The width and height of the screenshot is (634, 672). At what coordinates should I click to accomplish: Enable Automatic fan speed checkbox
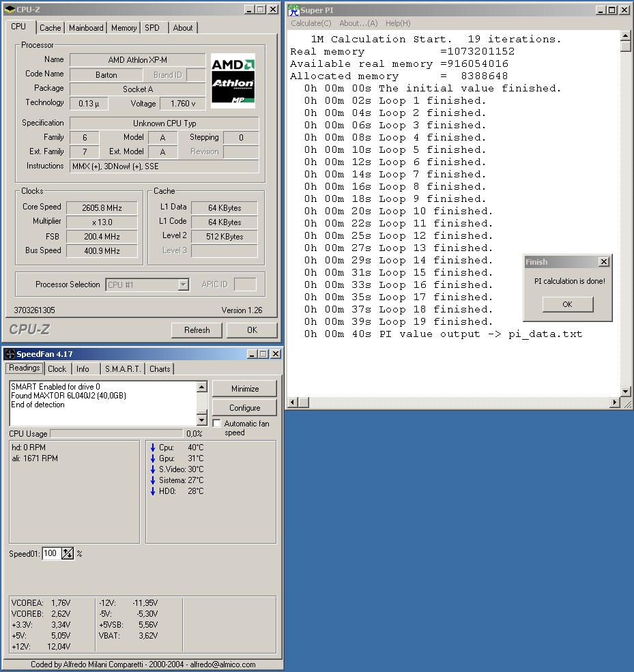point(217,424)
